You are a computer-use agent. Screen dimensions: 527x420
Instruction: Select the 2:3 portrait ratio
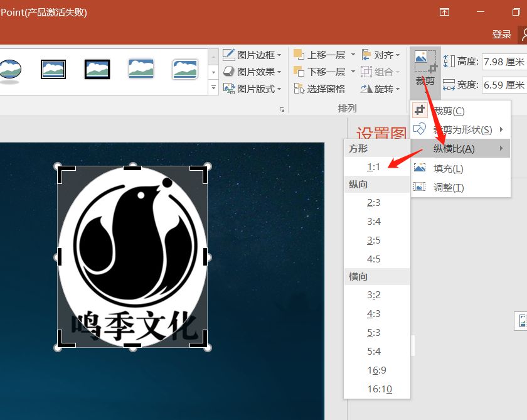coord(377,202)
